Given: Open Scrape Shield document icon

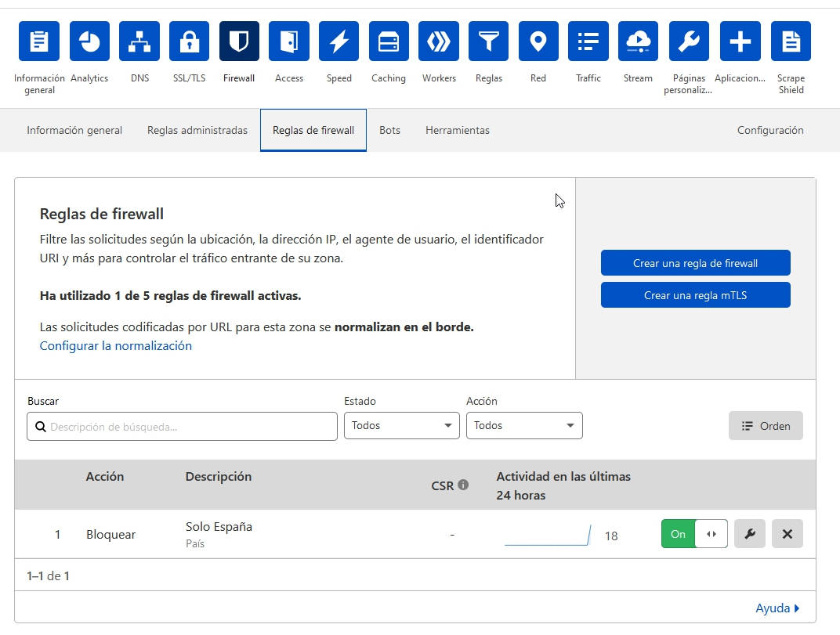Looking at the screenshot, I should [x=791, y=41].
